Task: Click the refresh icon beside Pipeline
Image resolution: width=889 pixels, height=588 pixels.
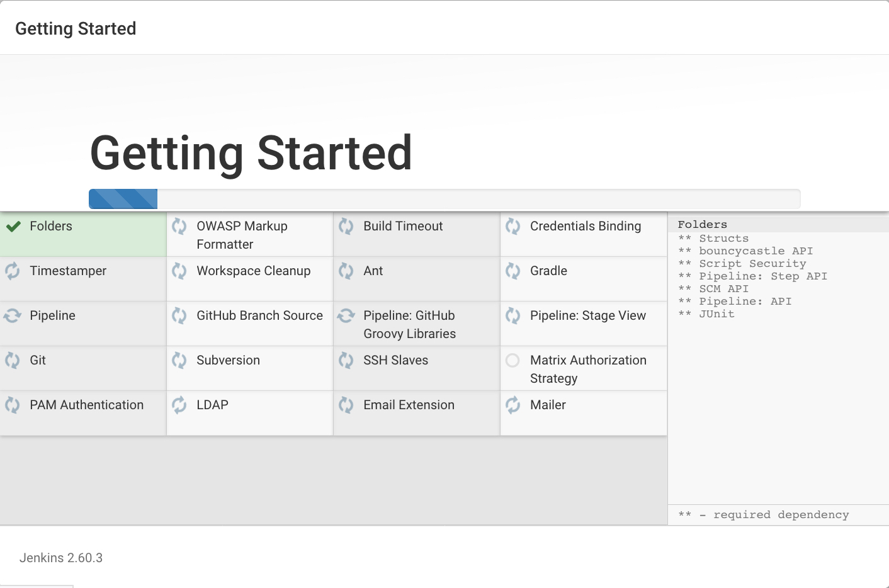Action: click(13, 316)
